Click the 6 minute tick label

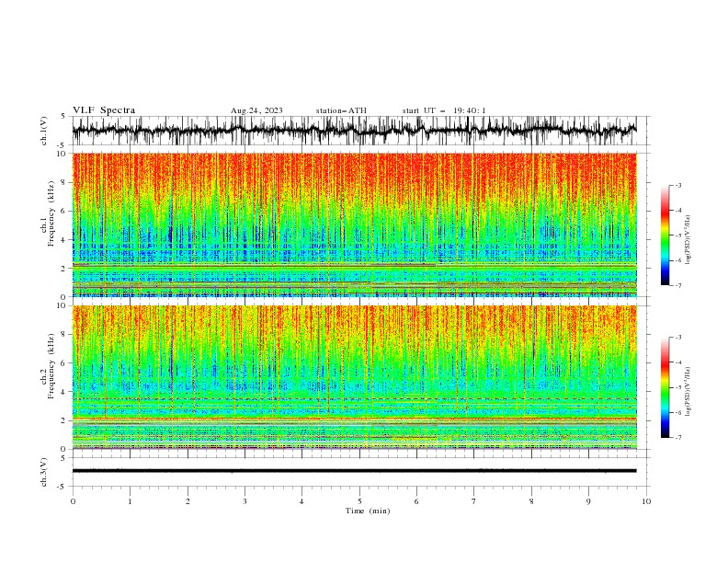(x=416, y=501)
